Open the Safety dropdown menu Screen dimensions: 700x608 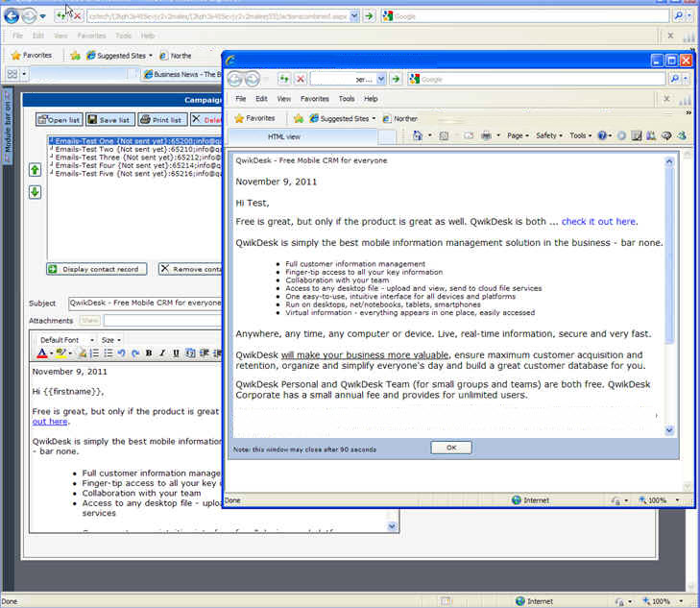549,135
